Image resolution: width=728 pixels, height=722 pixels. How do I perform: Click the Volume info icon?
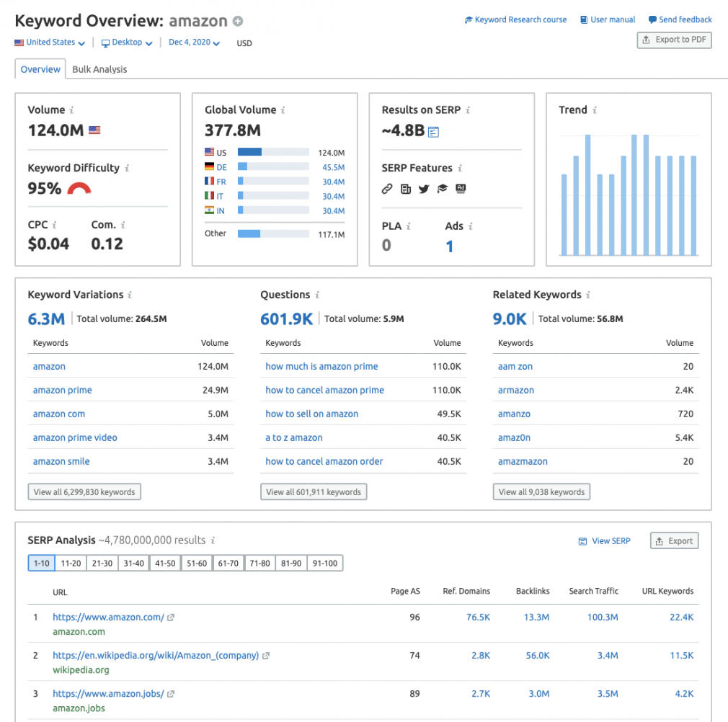point(71,110)
